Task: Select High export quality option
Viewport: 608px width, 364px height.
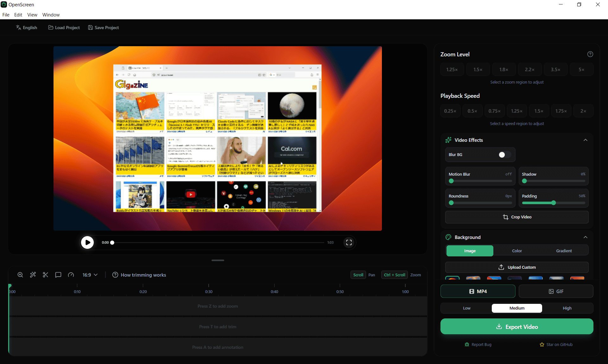Action: coord(567,308)
